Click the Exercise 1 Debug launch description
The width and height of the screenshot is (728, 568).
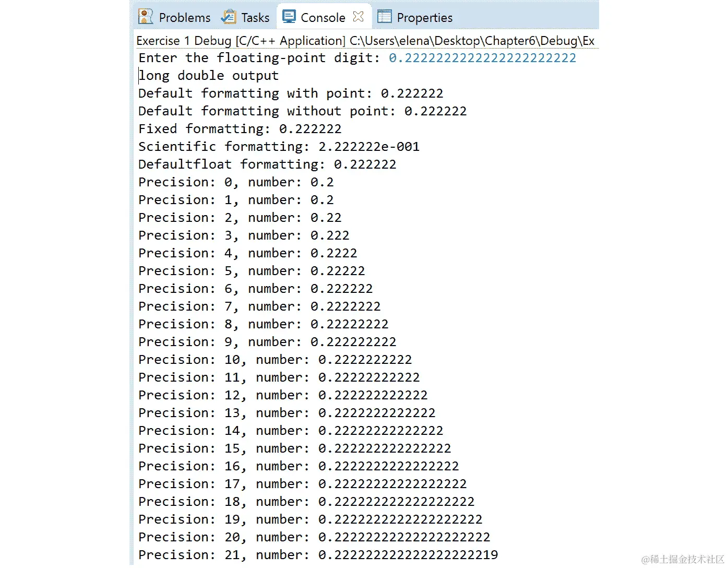click(x=365, y=41)
